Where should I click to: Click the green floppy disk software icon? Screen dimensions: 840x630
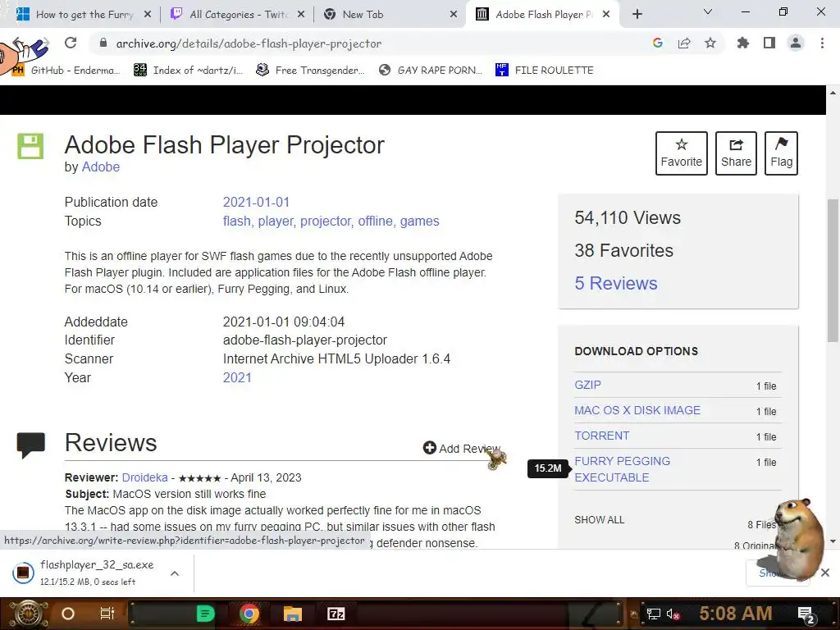click(x=30, y=146)
